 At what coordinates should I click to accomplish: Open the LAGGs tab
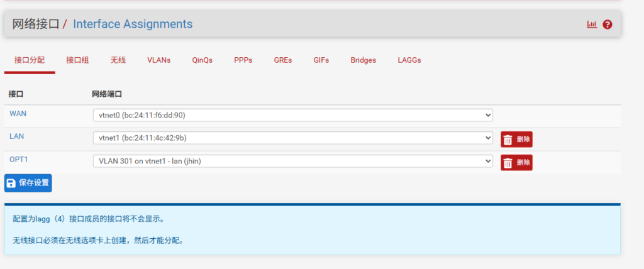click(409, 60)
